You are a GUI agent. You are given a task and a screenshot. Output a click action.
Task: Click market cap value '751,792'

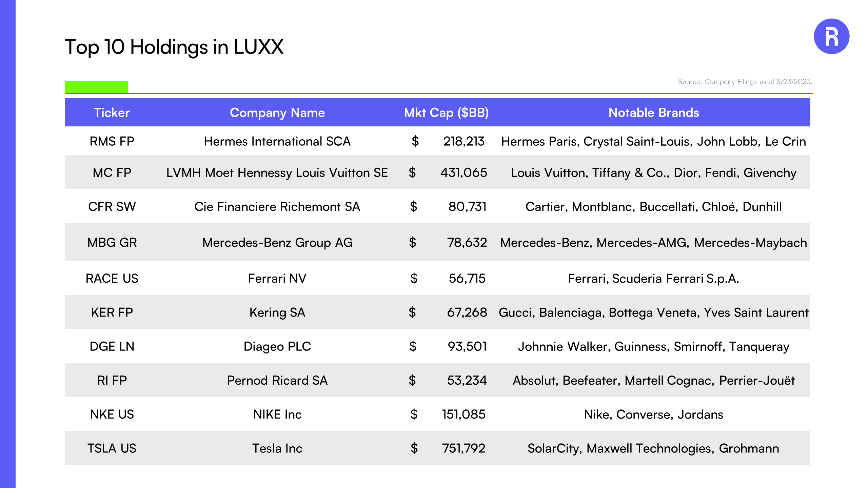click(464, 448)
